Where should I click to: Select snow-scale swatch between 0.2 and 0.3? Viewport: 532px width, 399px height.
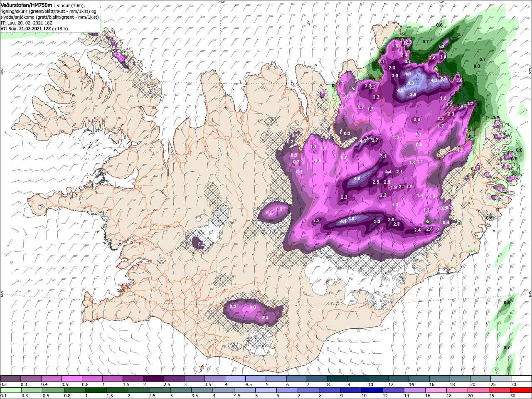coord(10,379)
